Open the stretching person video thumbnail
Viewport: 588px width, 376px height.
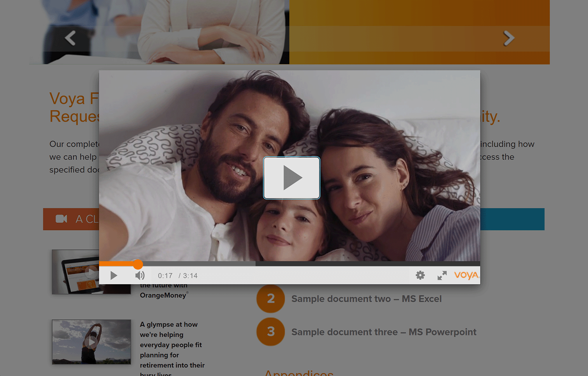click(x=91, y=342)
